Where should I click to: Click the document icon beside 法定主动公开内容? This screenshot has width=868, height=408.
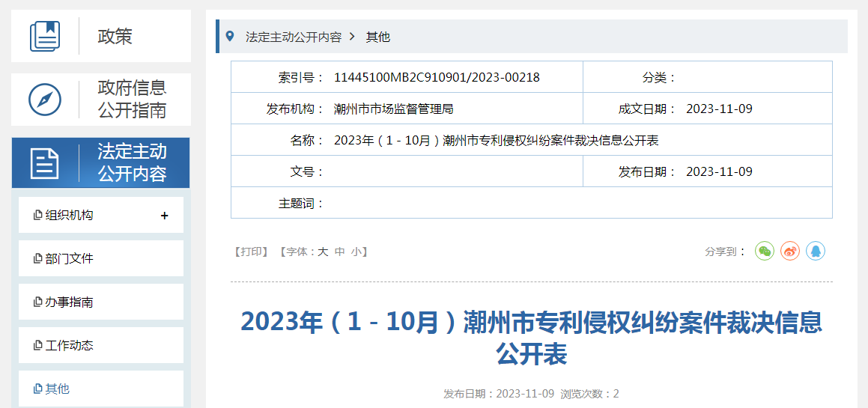coord(45,162)
